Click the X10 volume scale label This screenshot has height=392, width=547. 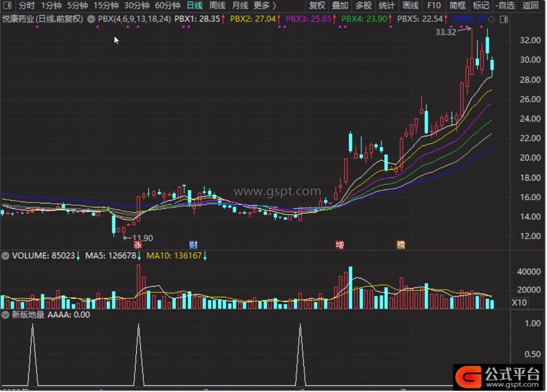click(x=519, y=303)
